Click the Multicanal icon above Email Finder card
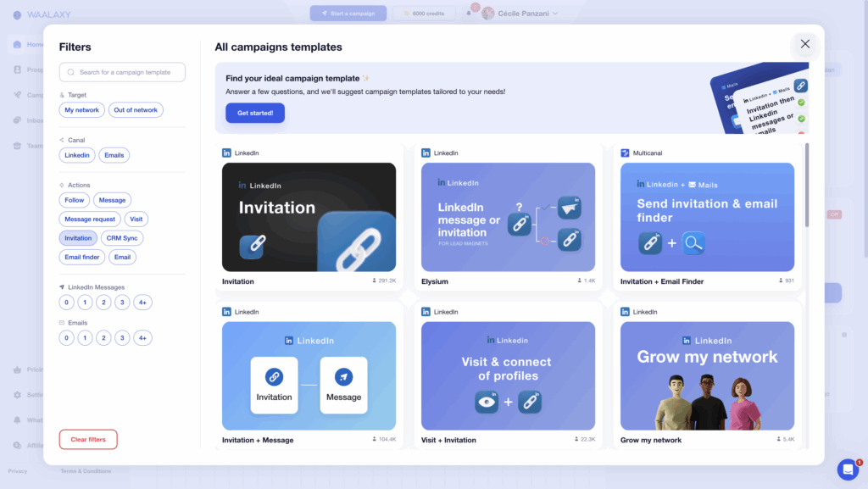868x489 pixels. [x=626, y=153]
